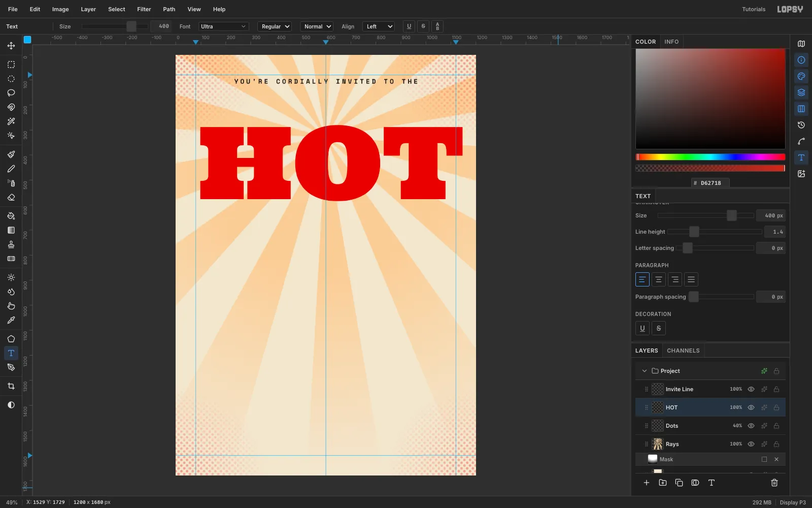Viewport: 812px width, 508px height.
Task: Select the Elliptical Marquee tool
Action: 11,79
